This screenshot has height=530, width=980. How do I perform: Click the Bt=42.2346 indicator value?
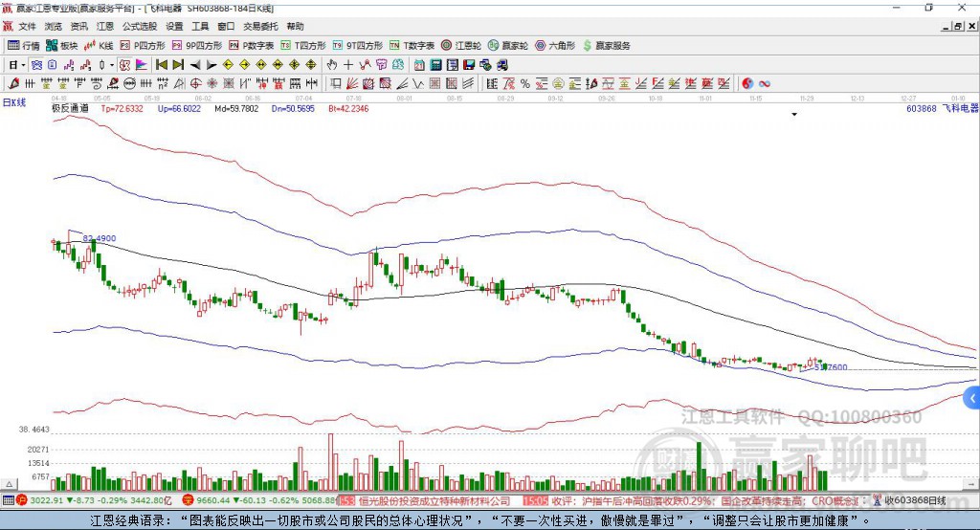pyautogui.click(x=348, y=108)
